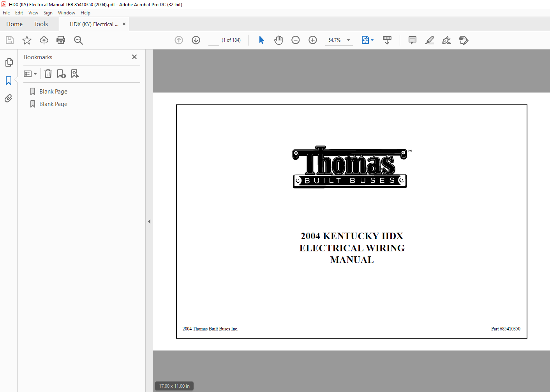
Task: Click the '(1 of 184)' page count text
Action: tap(231, 40)
